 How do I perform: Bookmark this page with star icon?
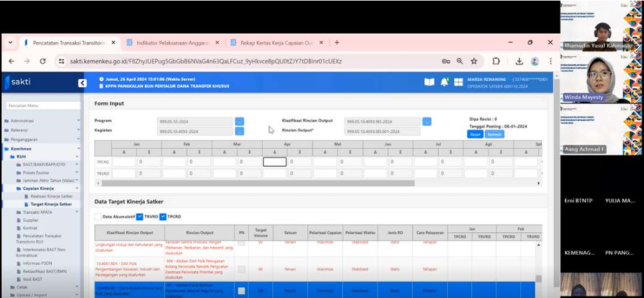tap(474, 61)
